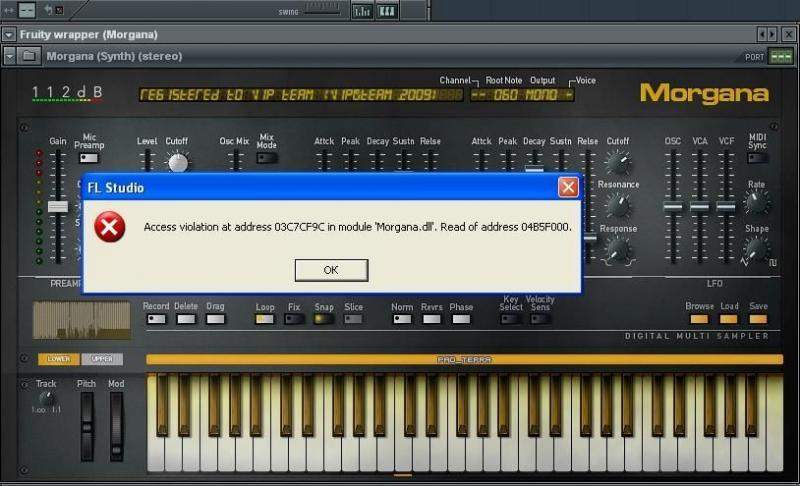Click OK in the FL Studio error dialog
800x486 pixels.
(331, 270)
